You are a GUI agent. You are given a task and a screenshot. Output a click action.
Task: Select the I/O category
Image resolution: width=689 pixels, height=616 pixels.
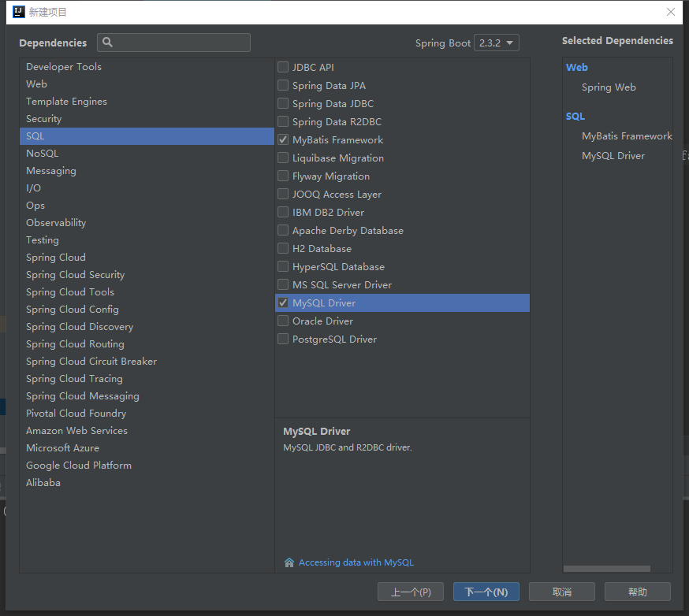pos(147,188)
